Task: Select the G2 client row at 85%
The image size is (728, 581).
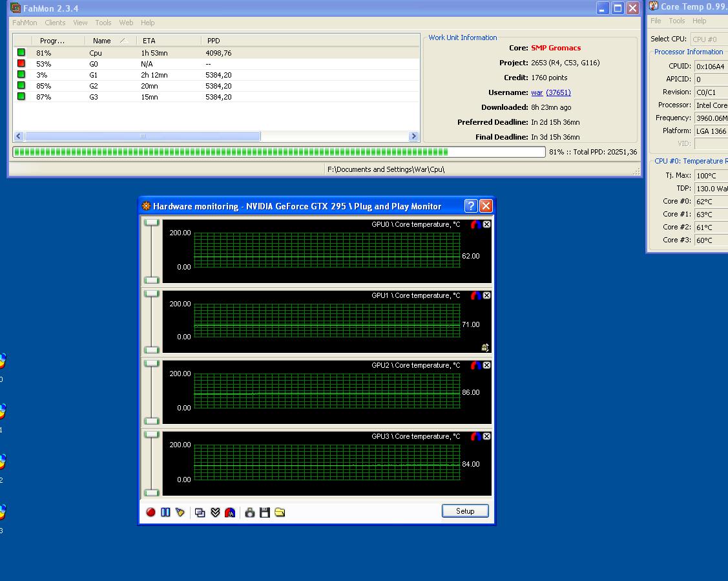Action: tap(216, 86)
